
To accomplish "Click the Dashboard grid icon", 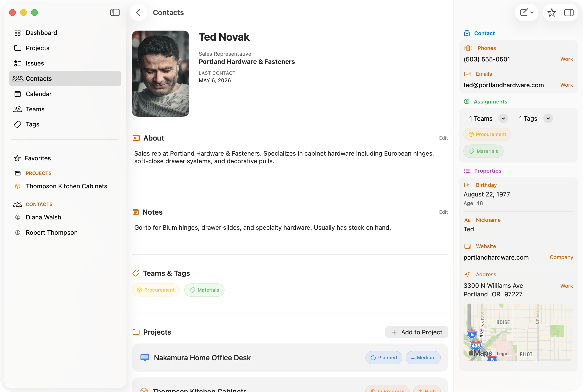I will [x=17, y=33].
